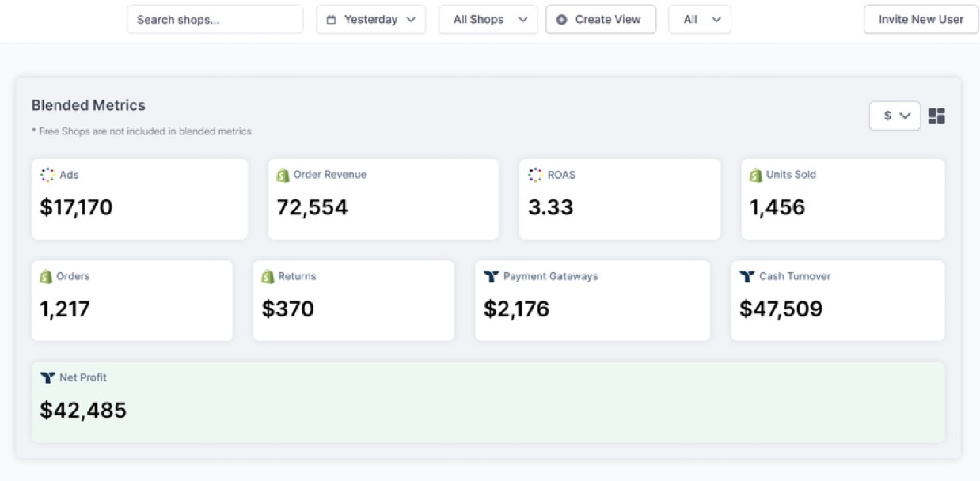This screenshot has height=481, width=980.
Task: Click the multicolor Ads metric icon
Action: (x=48, y=175)
